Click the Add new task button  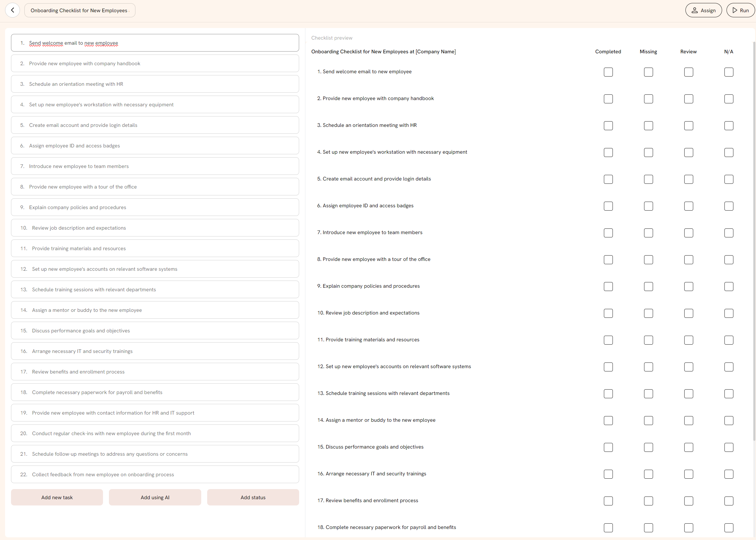[x=57, y=497]
